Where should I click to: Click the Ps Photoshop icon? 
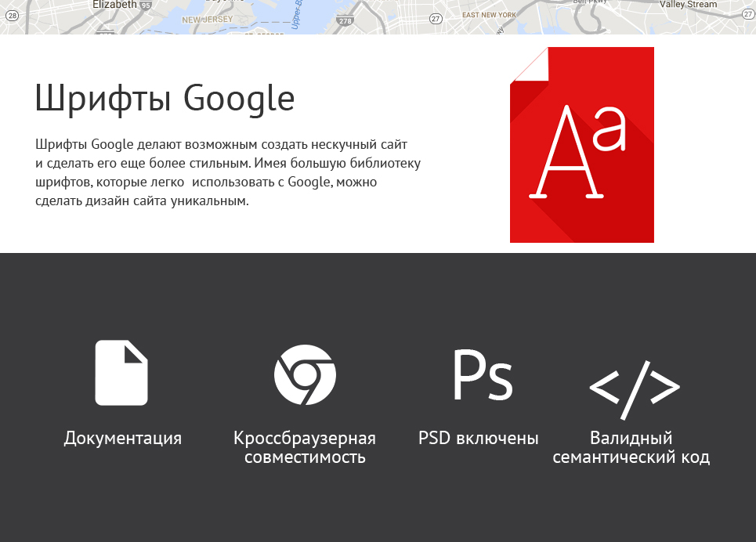point(483,374)
